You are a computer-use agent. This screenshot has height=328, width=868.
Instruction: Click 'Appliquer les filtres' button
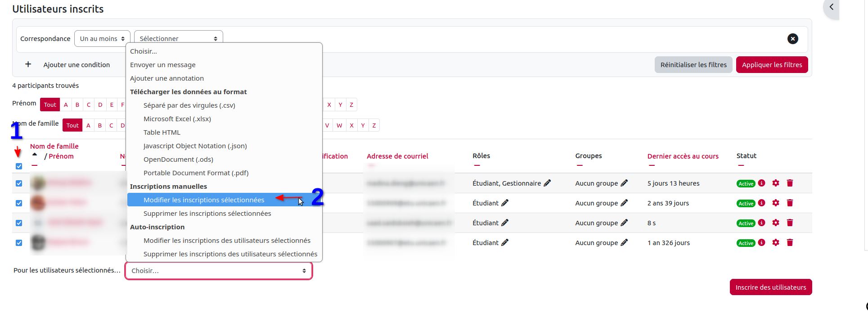point(772,65)
